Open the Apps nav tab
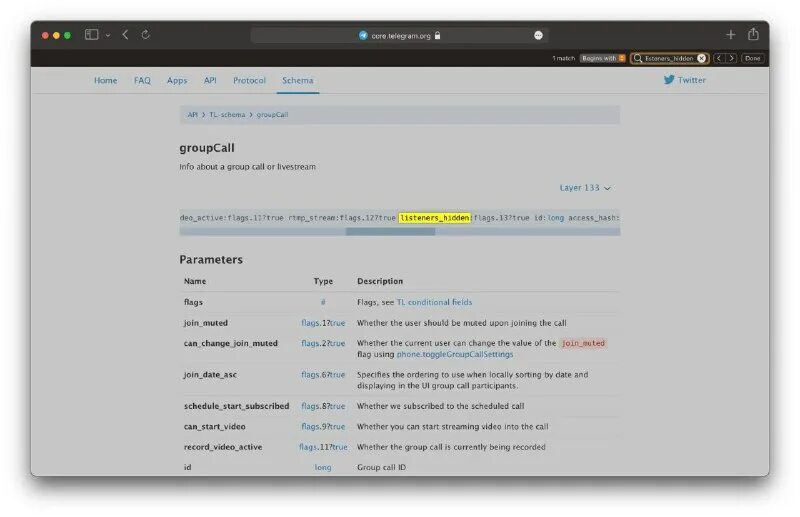The width and height of the screenshot is (800, 517). 177,80
